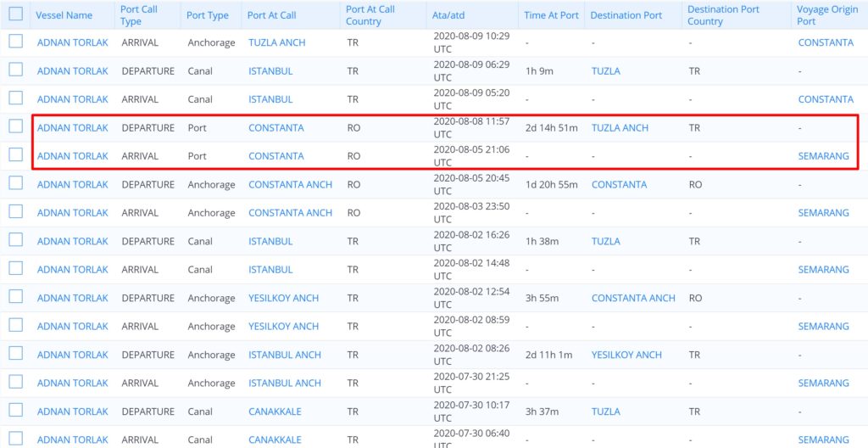
Task: Open SEMARANG origin link in the CONSTANTA port arrival row
Action: click(x=823, y=156)
